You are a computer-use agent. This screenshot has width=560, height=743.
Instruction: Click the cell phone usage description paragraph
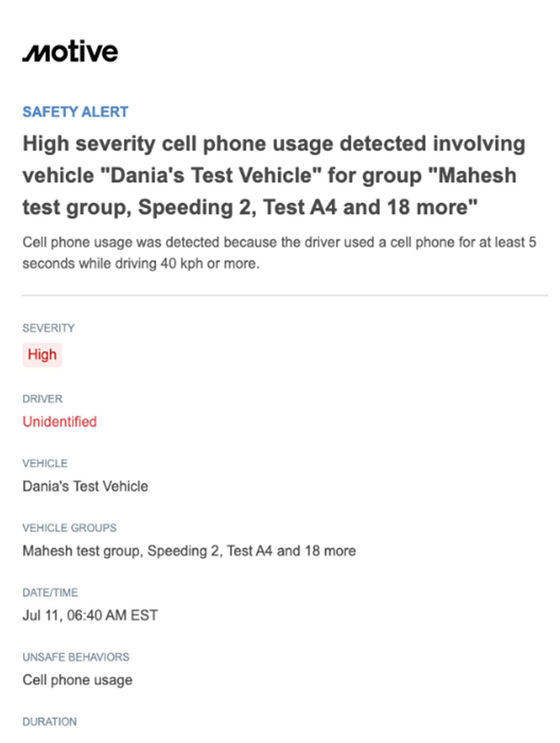point(279,253)
